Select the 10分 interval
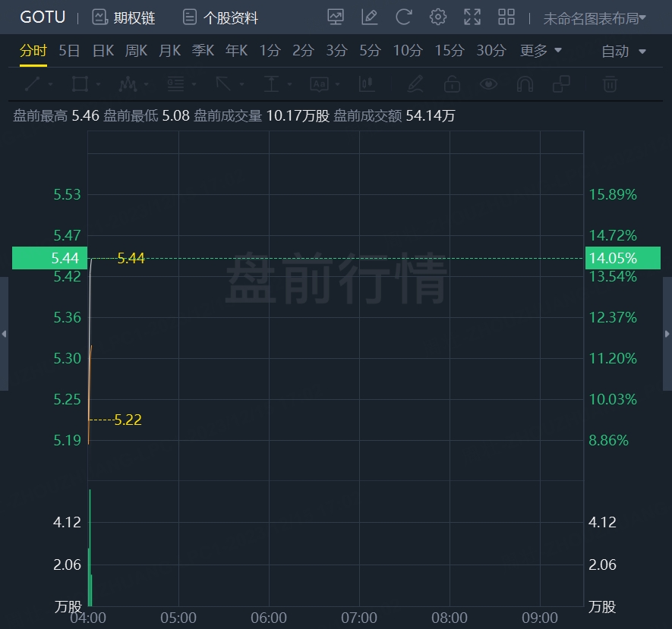 tap(408, 51)
